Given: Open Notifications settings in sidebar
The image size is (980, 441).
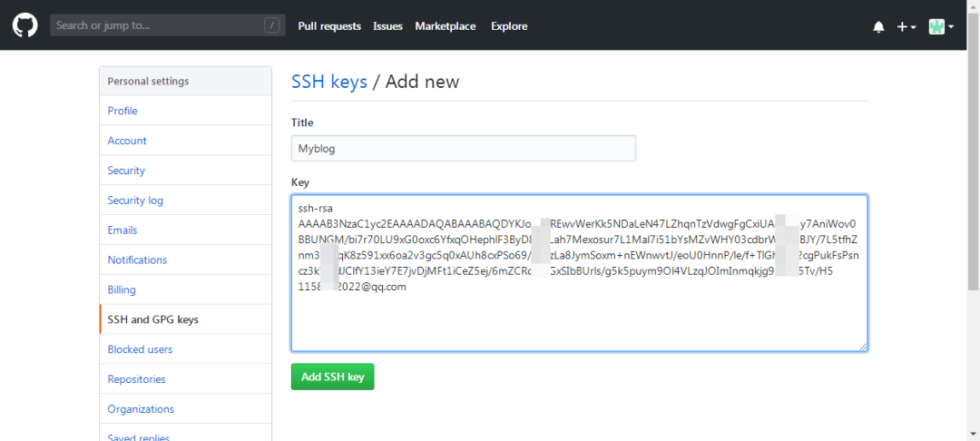Looking at the screenshot, I should pyautogui.click(x=185, y=260).
